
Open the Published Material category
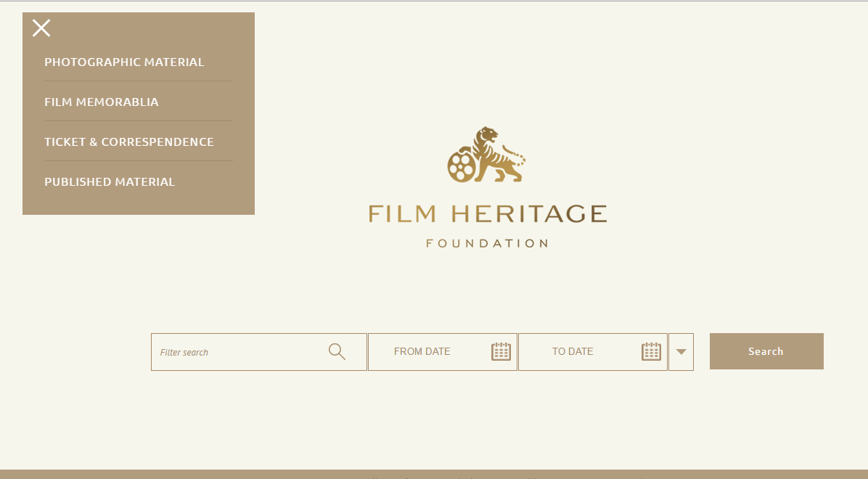pyautogui.click(x=110, y=181)
